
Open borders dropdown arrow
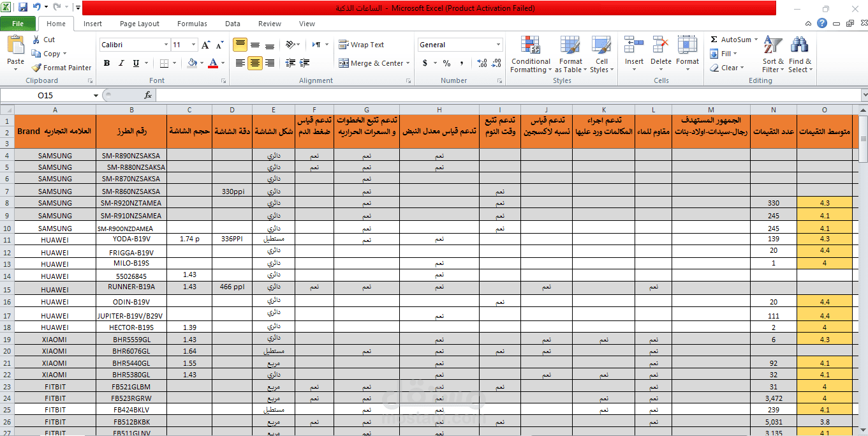(175, 63)
